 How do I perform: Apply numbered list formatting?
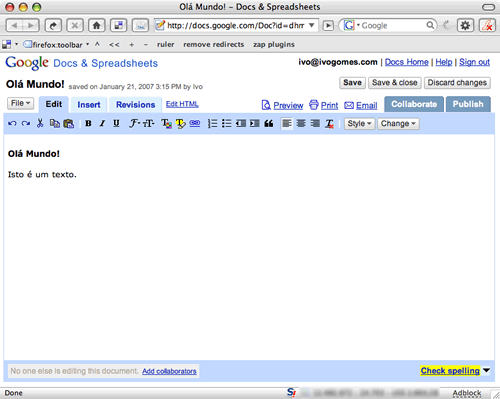coord(212,123)
